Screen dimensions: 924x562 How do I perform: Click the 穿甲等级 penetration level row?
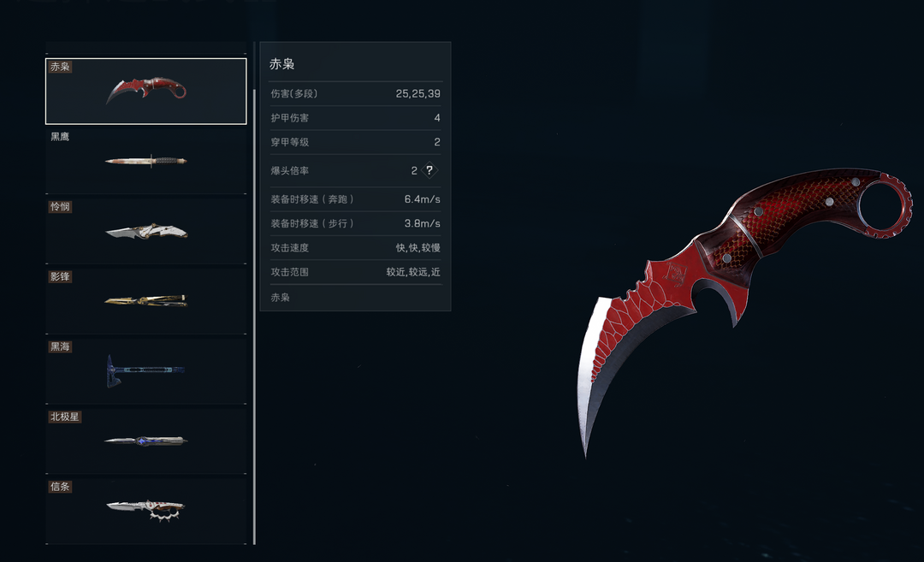(355, 142)
